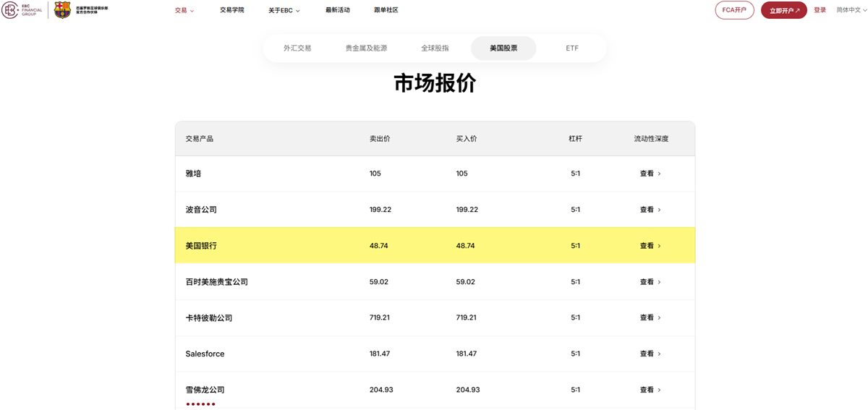Click the 百时美施贵宝公司 product name
This screenshot has width=868, height=410.
(216, 282)
